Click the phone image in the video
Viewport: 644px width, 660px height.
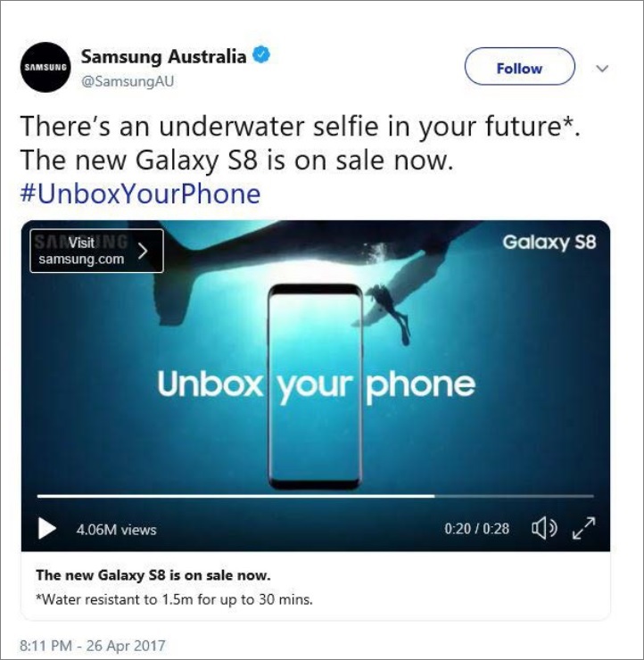pyautogui.click(x=315, y=386)
